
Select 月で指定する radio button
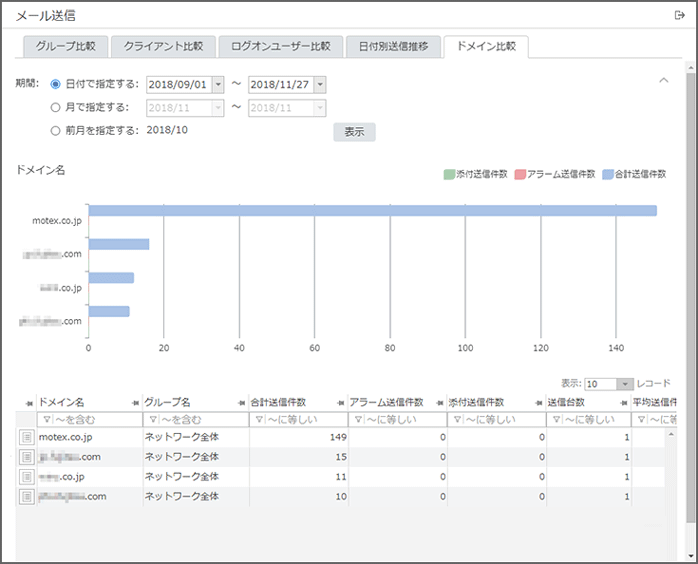click(55, 107)
